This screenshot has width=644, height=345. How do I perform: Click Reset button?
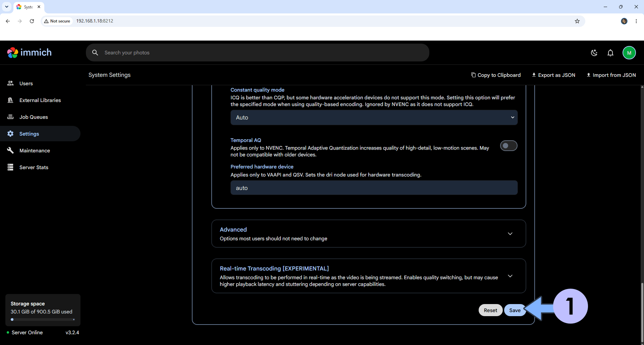click(490, 310)
